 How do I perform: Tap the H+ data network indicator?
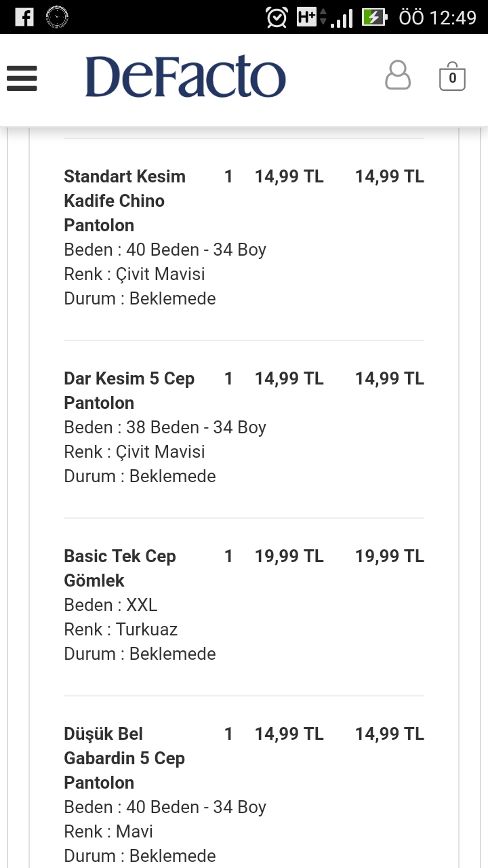(310, 17)
